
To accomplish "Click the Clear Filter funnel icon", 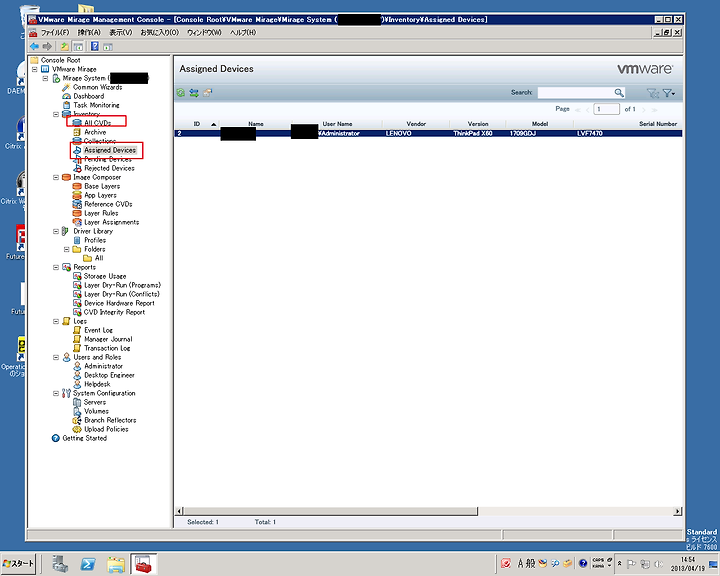I will point(652,93).
